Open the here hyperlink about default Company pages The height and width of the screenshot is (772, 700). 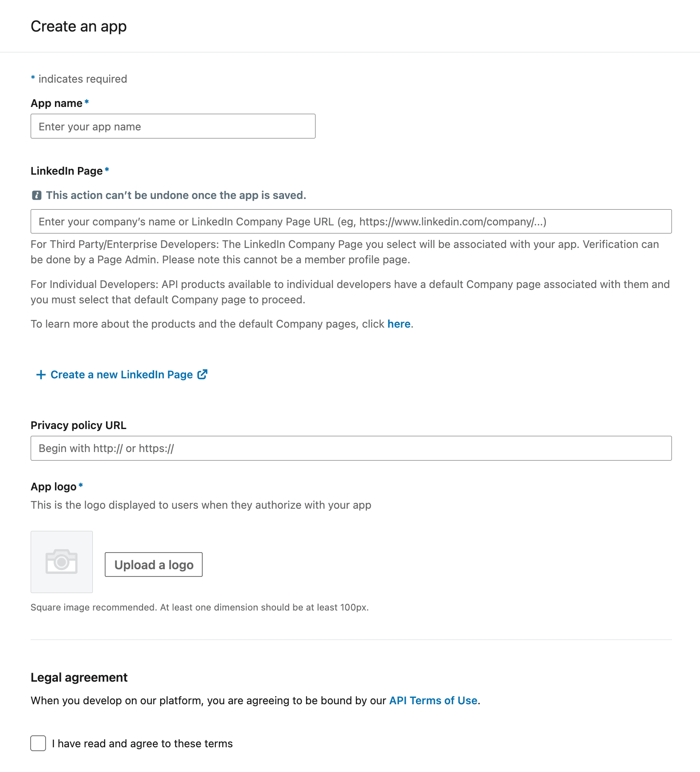click(399, 324)
